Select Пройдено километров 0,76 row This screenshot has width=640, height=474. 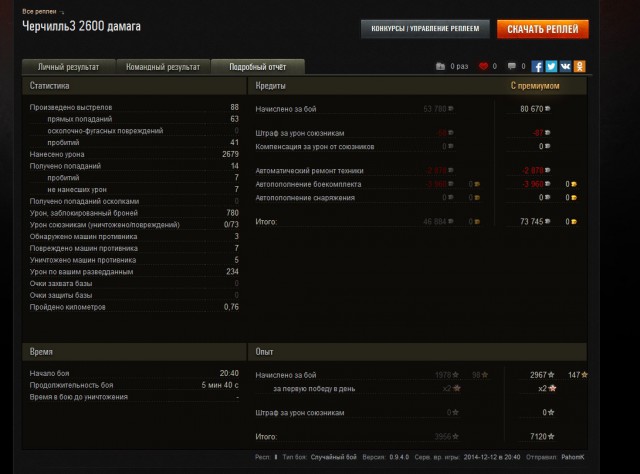[134, 307]
